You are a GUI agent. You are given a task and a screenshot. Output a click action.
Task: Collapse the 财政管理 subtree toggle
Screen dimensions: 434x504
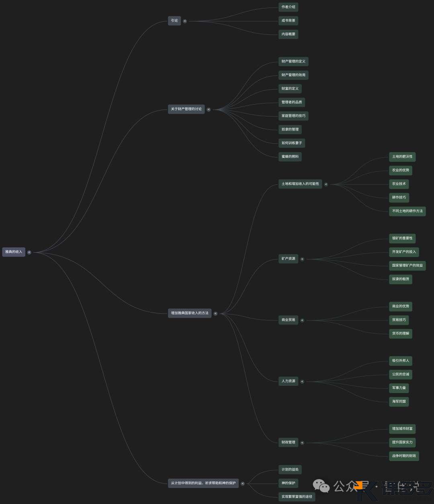(x=302, y=443)
